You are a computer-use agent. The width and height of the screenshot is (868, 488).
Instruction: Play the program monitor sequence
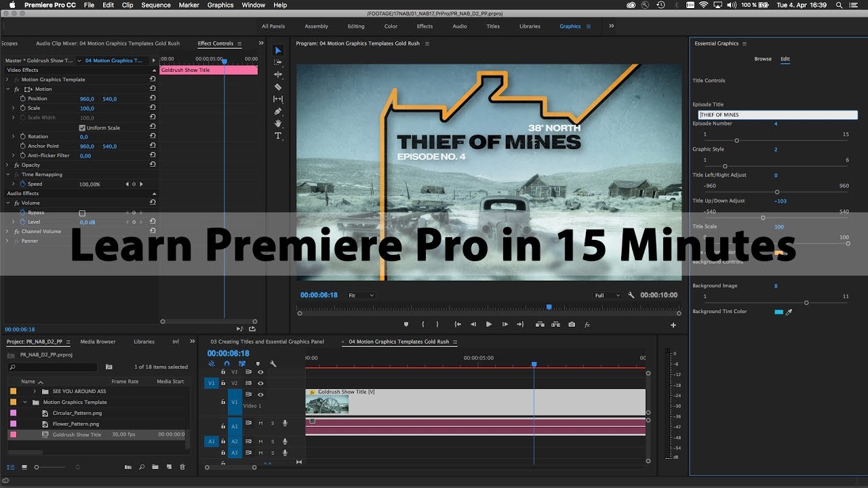click(489, 325)
